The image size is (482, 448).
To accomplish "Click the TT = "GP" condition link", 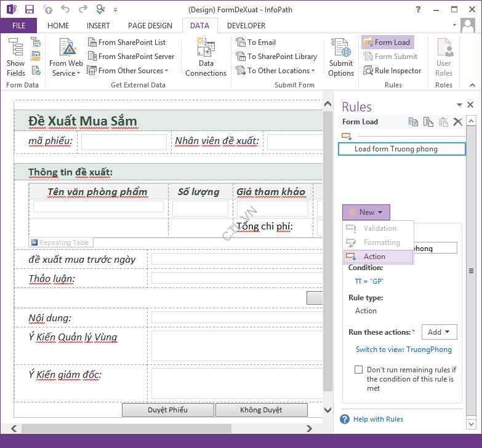I will pyautogui.click(x=369, y=281).
